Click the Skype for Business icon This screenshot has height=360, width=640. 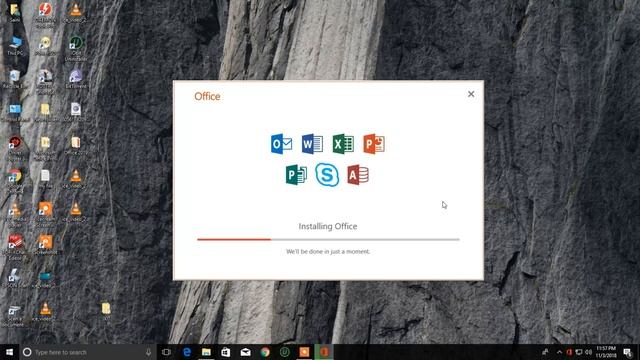[x=327, y=174]
